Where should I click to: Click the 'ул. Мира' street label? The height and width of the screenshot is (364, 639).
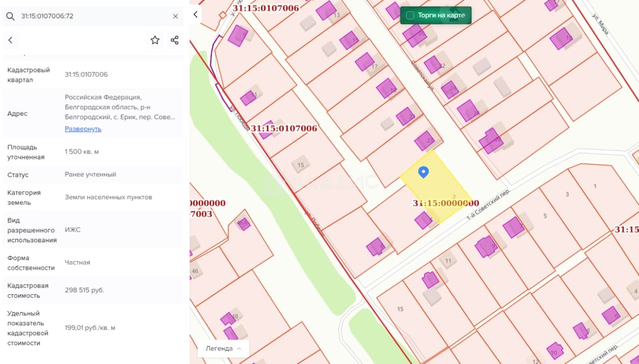coord(600,24)
